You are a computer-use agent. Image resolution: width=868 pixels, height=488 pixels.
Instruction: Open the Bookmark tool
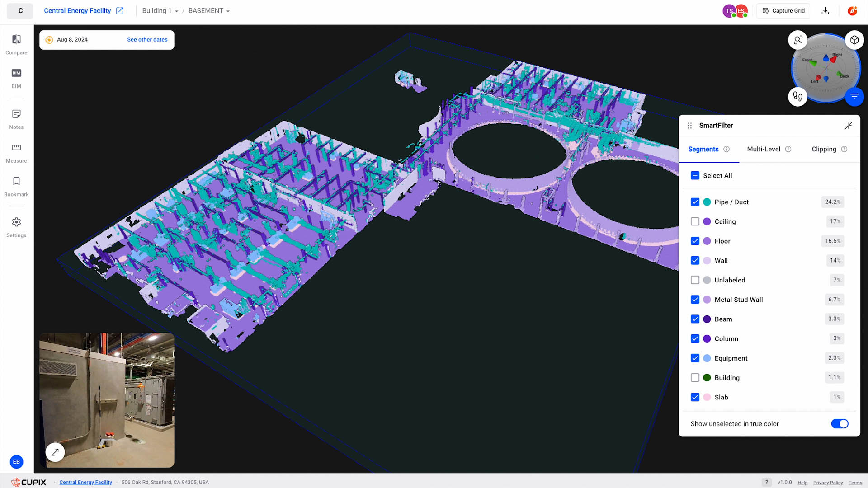point(16,187)
